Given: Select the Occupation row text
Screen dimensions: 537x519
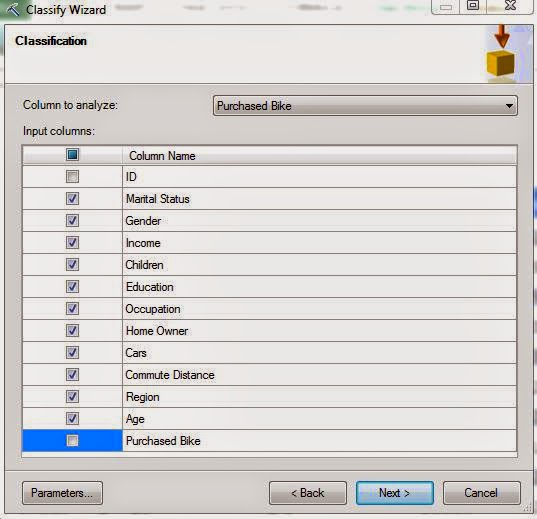Looking at the screenshot, I should pyautogui.click(x=153, y=309).
